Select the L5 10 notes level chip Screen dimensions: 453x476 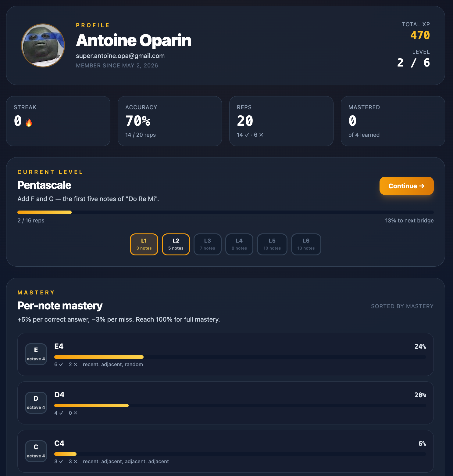272,244
